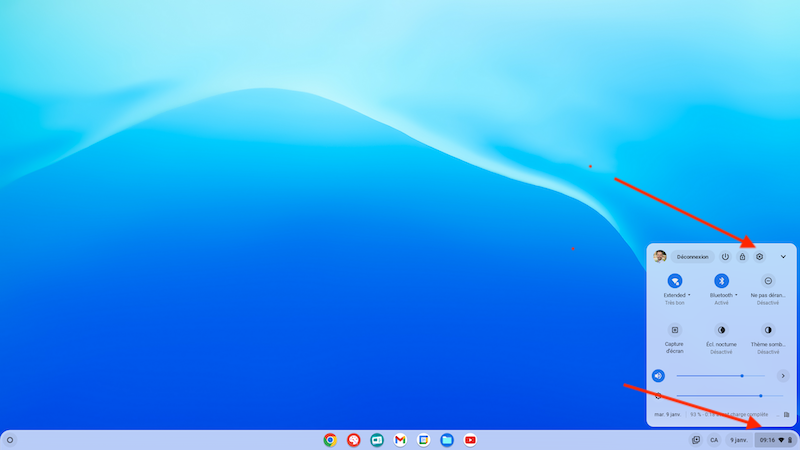Click the power off icon
The height and width of the screenshot is (450, 800).
725,257
